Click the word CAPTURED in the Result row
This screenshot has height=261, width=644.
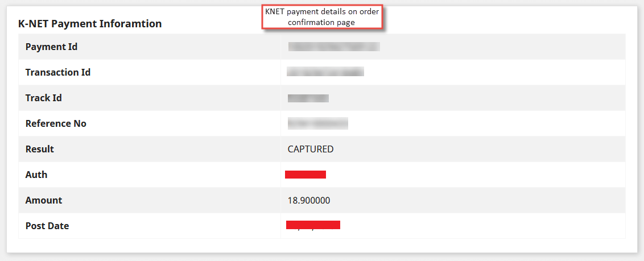click(311, 149)
